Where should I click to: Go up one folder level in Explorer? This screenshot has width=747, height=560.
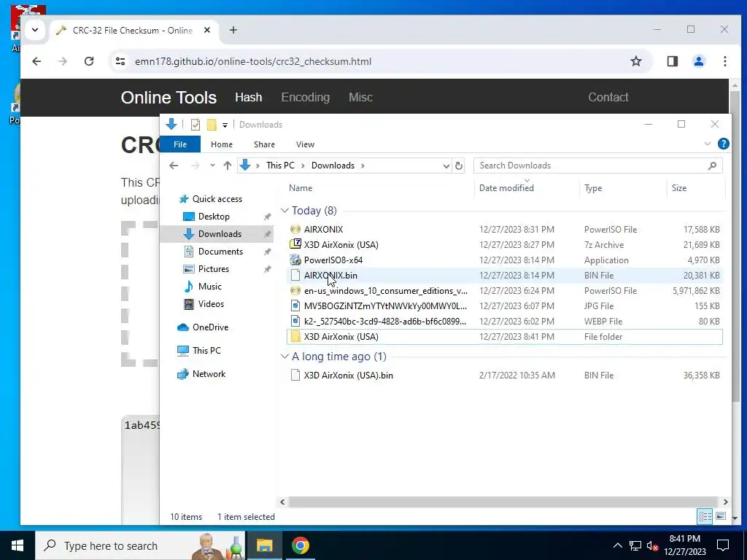228,166
